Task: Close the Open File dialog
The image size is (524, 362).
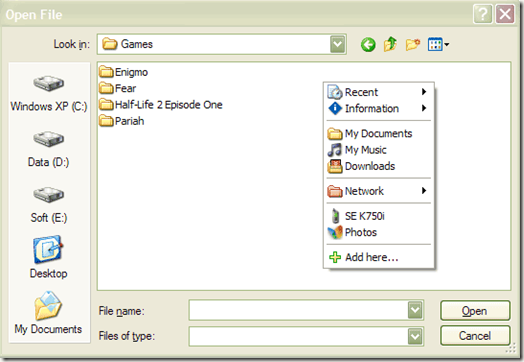Action: 505,14
